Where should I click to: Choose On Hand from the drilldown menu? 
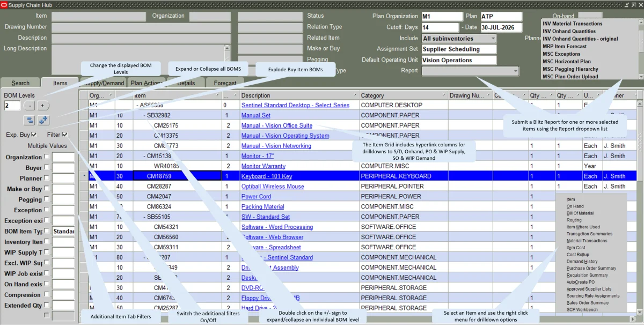575,206
